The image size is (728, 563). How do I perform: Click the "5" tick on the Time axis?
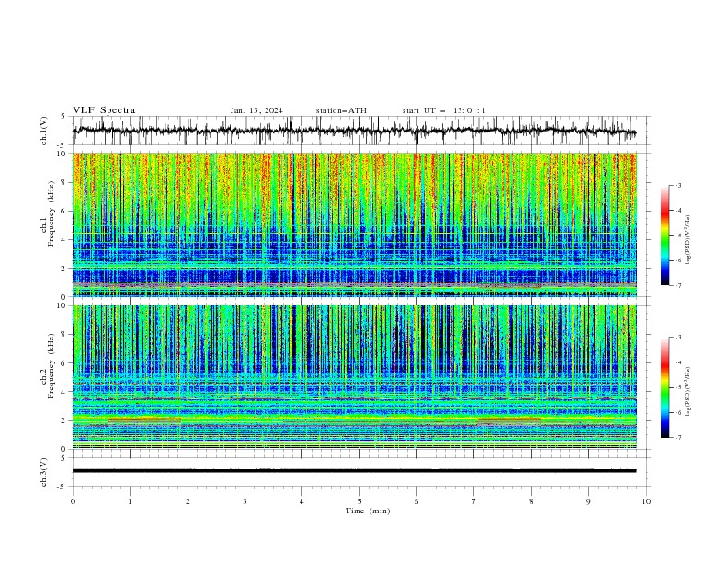pos(359,501)
